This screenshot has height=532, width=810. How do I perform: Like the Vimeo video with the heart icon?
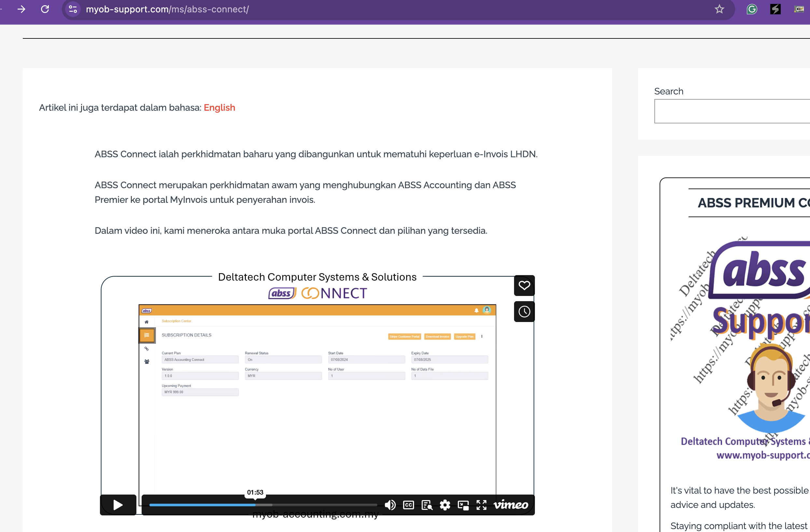(524, 285)
